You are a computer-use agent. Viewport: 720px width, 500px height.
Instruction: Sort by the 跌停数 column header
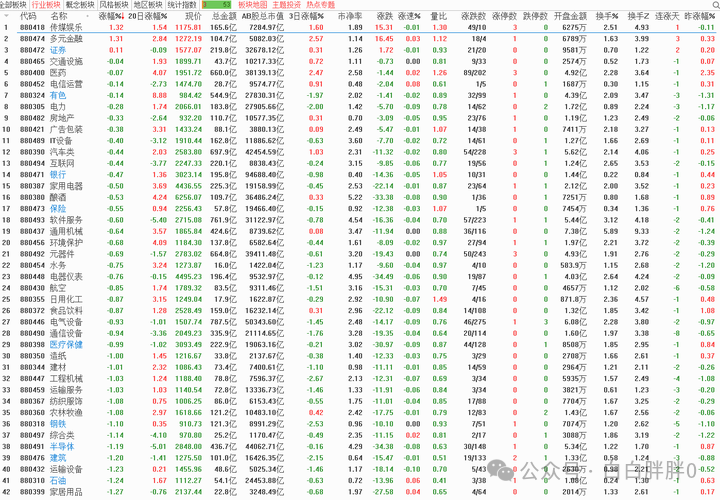(x=535, y=16)
